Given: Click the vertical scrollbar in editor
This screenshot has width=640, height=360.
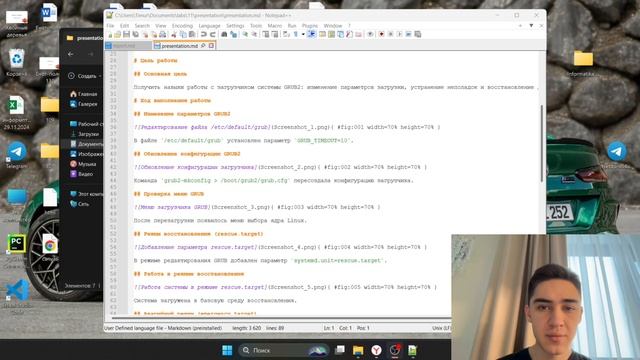Looking at the screenshot, I should coord(542,143).
